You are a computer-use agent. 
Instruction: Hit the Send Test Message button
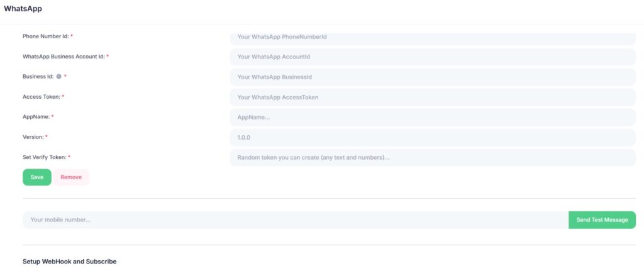tap(602, 220)
